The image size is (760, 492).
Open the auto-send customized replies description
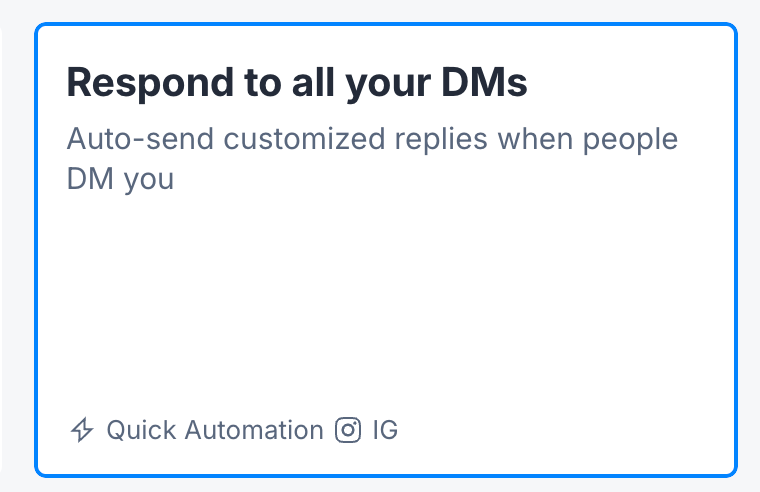(372, 159)
